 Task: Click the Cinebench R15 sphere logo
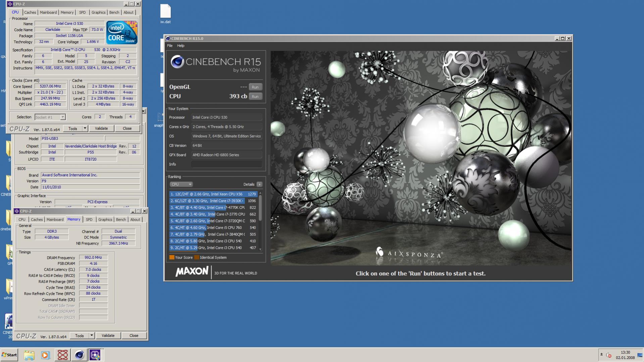pos(177,62)
